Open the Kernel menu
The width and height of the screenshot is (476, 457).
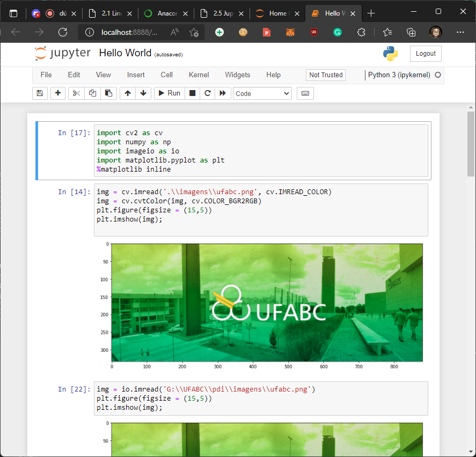[x=199, y=75]
